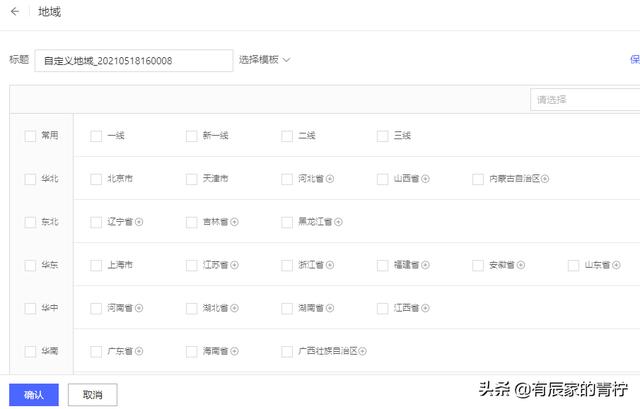640x409 pixels.
Task: Go back with the arrow beside 地域
Action: [x=15, y=11]
